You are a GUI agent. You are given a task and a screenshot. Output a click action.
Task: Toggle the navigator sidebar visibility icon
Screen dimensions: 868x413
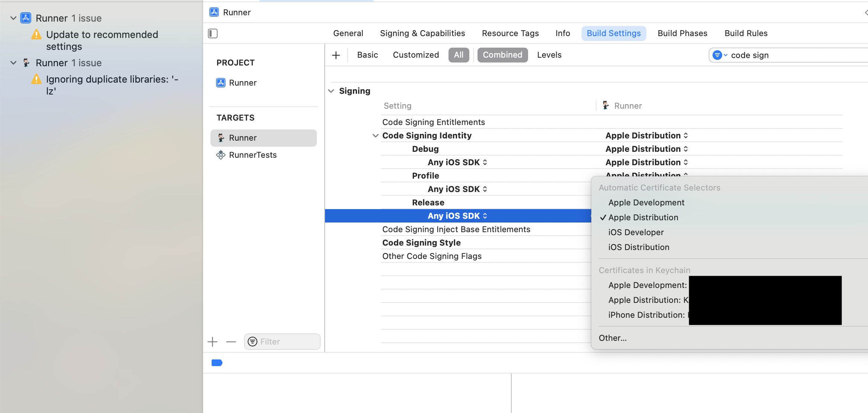(213, 33)
